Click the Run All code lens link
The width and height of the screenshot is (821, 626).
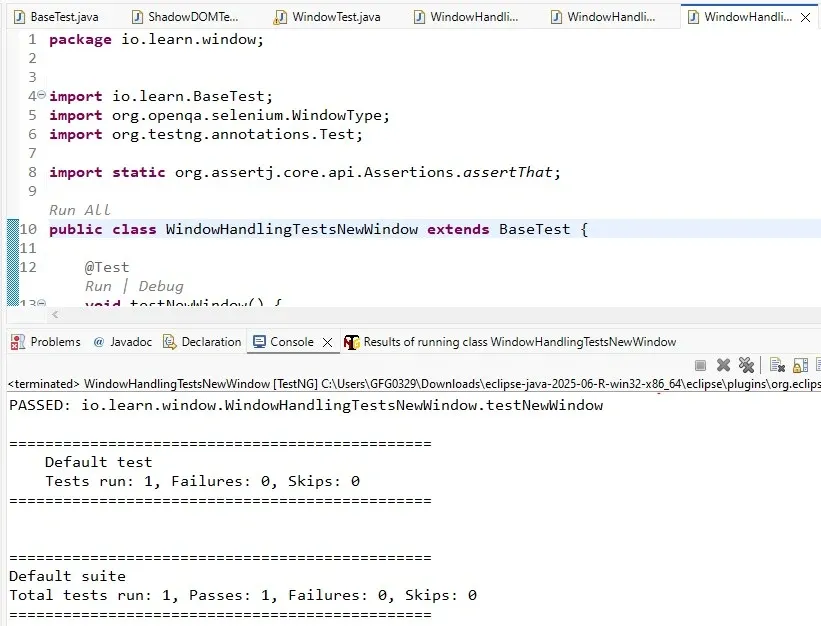coord(80,210)
